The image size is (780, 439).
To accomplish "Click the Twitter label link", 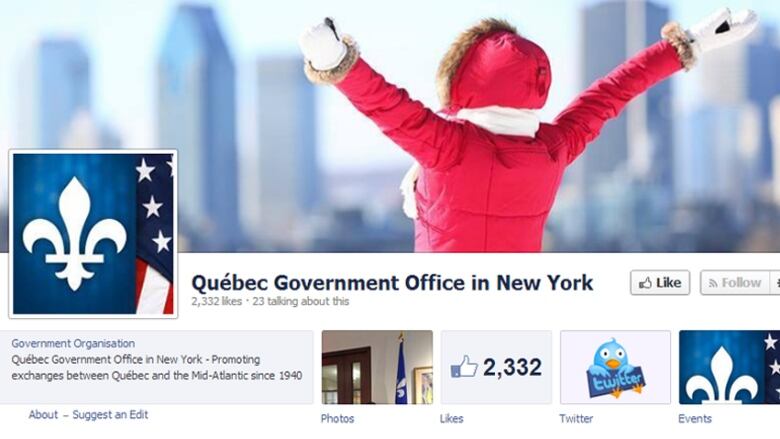I will pos(576,419).
